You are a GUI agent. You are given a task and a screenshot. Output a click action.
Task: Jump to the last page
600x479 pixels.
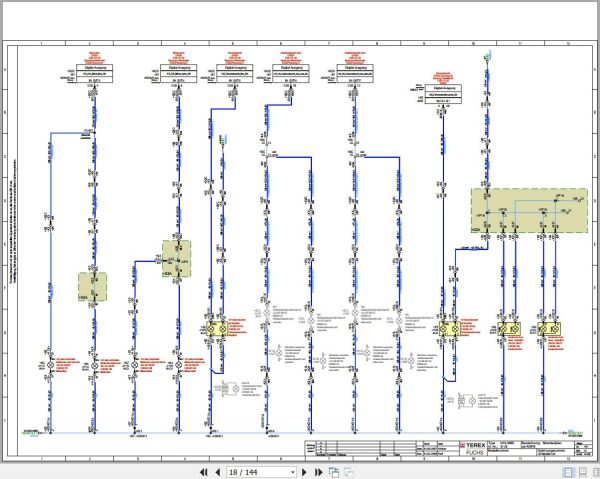[x=318, y=472]
